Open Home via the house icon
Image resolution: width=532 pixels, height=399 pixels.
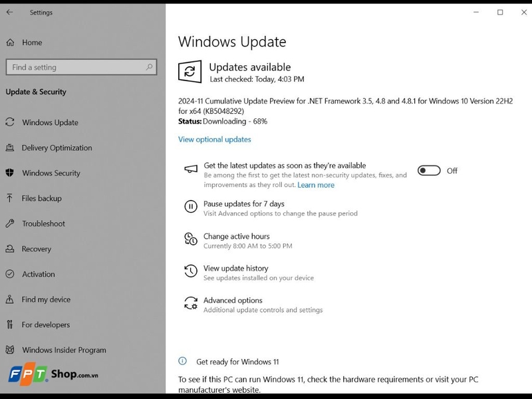pyautogui.click(x=10, y=43)
